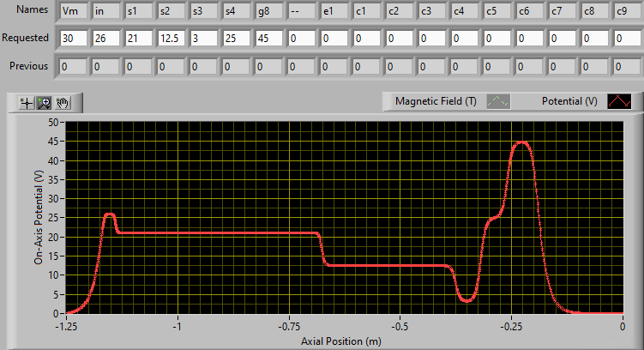Click the Names row label
The width and height of the screenshot is (644, 350).
point(32,9)
